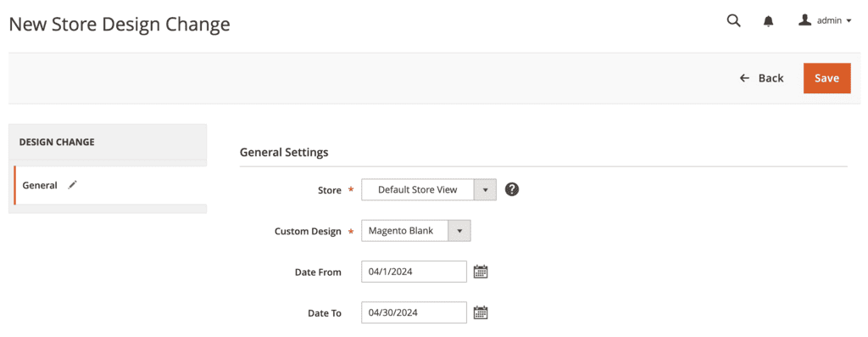The image size is (868, 337).
Task: Click the Date From label
Action: [x=318, y=272]
